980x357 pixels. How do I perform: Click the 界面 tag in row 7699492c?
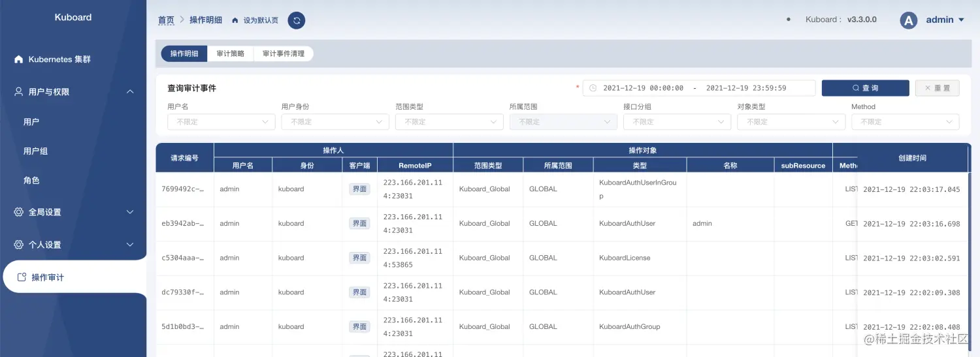[x=359, y=189]
